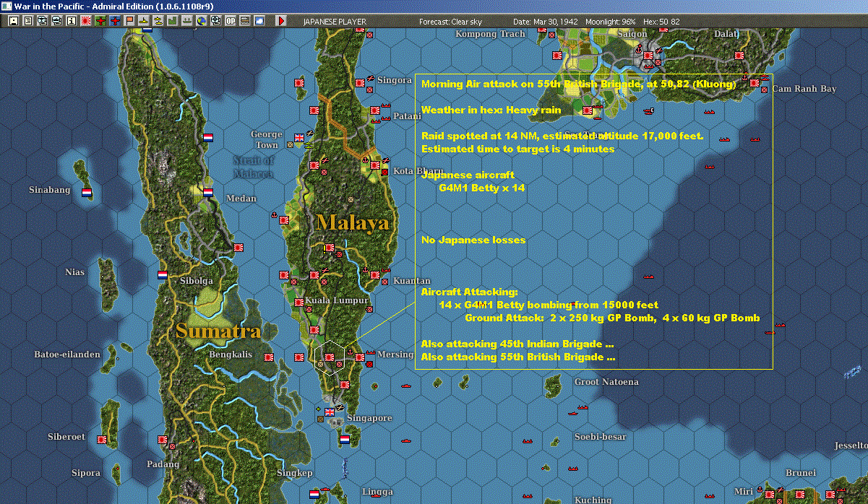Click 'Morning Air attack on 55th British Brigade' line

pos(578,84)
